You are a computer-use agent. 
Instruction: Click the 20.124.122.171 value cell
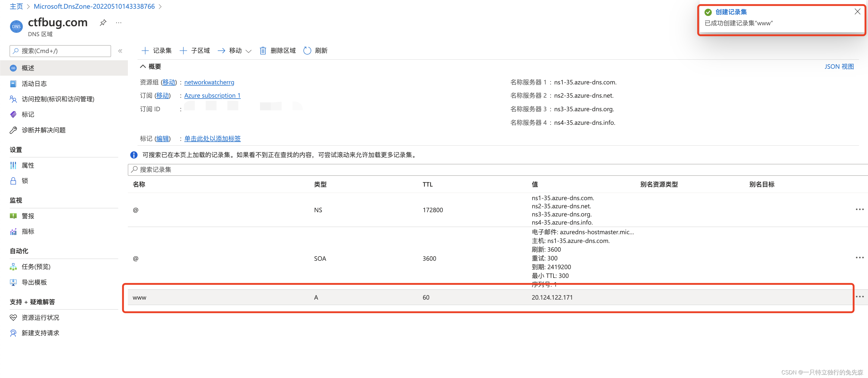tap(552, 298)
